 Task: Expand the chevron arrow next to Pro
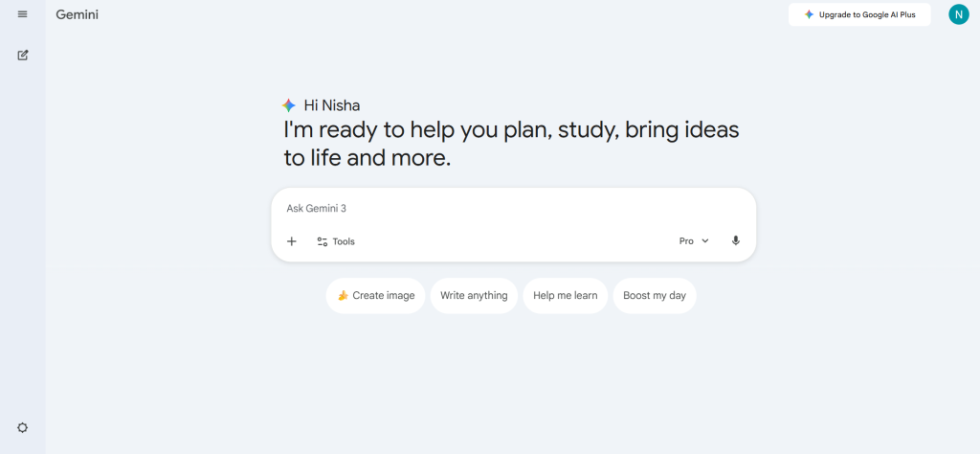coord(705,241)
